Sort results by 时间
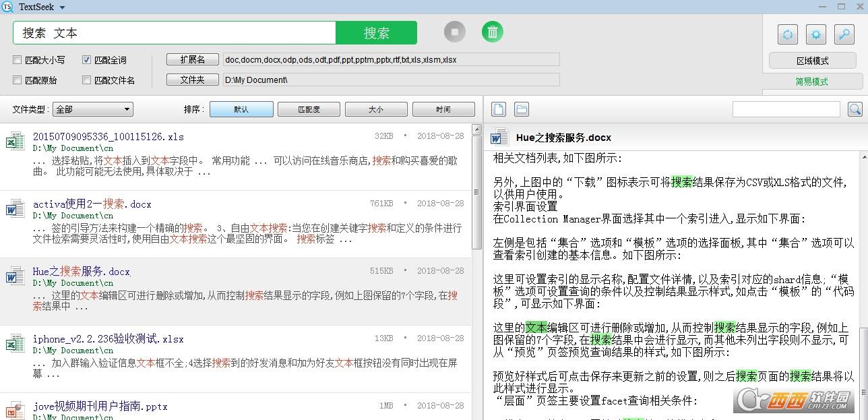Image resolution: width=868 pixels, height=420 pixels. click(443, 109)
